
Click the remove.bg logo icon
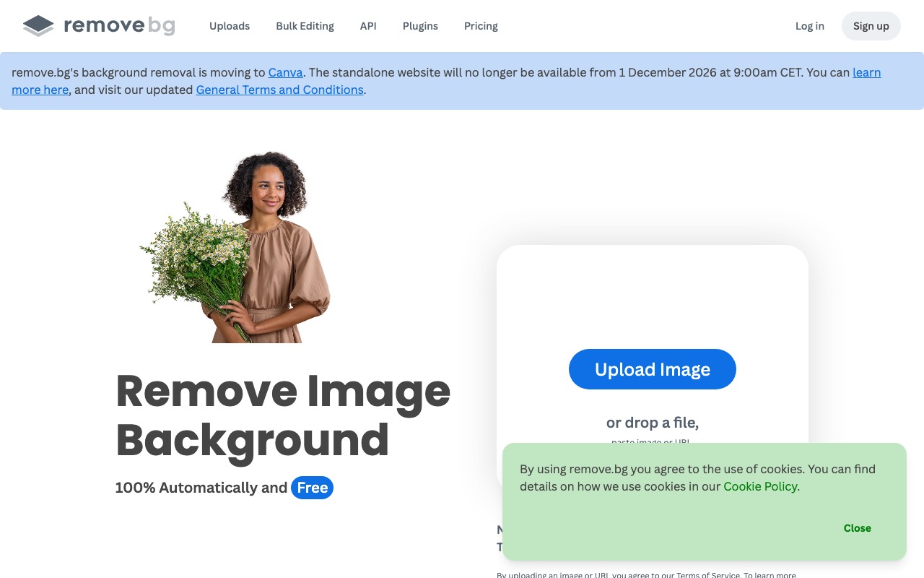38,26
